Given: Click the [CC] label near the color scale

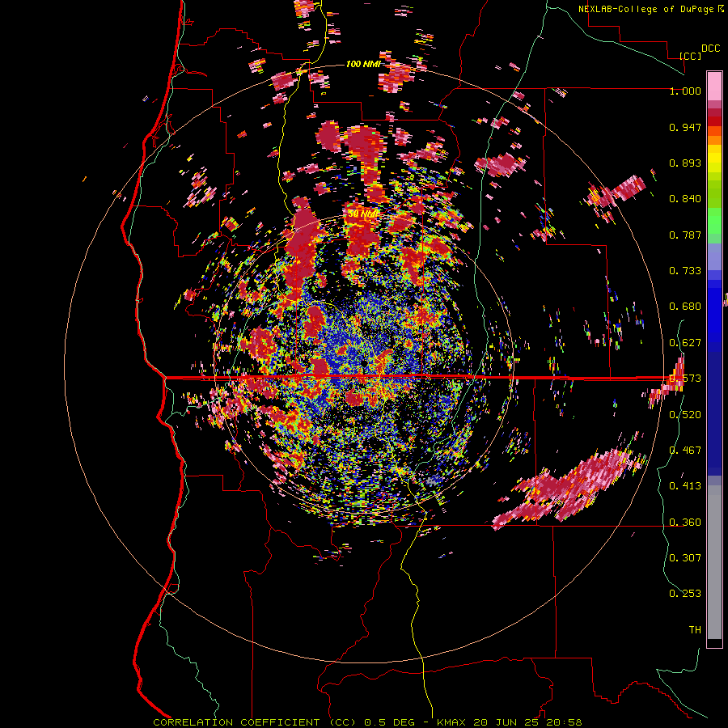Looking at the screenshot, I should tap(691, 56).
